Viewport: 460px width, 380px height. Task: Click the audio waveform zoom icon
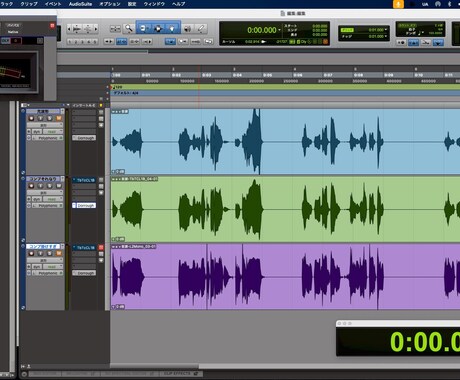click(77, 29)
